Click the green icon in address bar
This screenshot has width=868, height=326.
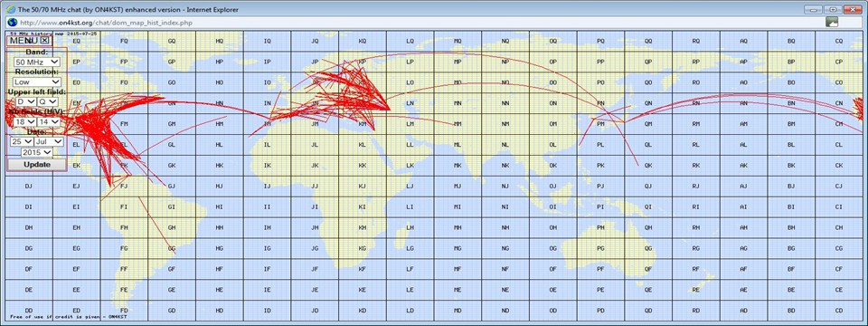[x=832, y=22]
